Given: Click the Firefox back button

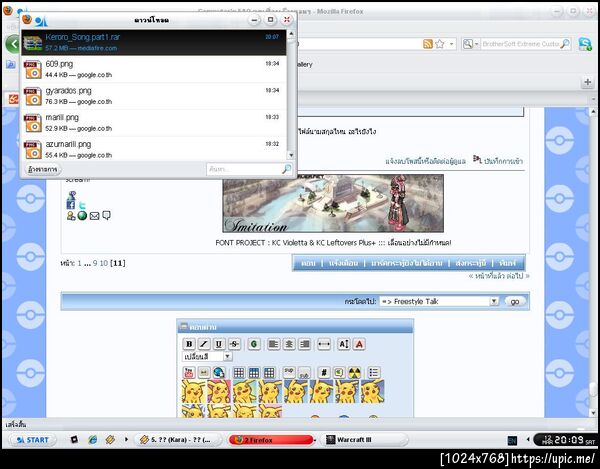Looking at the screenshot, I should click(x=13, y=44).
